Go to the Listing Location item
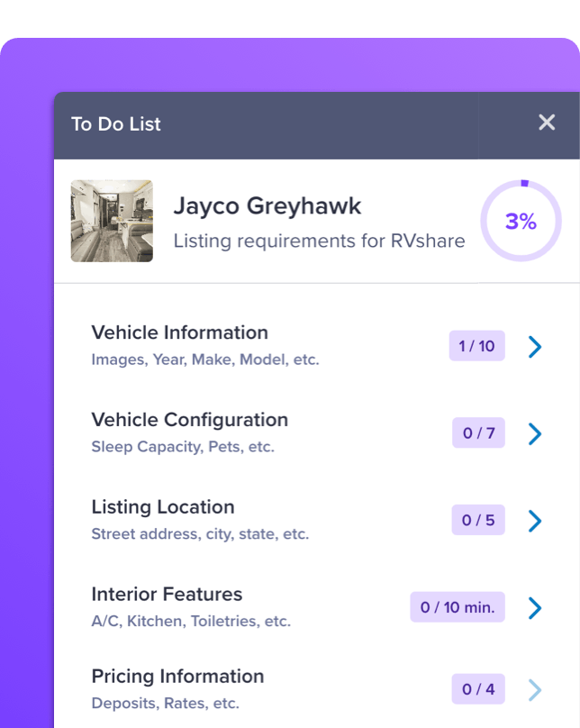The height and width of the screenshot is (728, 580). [x=162, y=507]
